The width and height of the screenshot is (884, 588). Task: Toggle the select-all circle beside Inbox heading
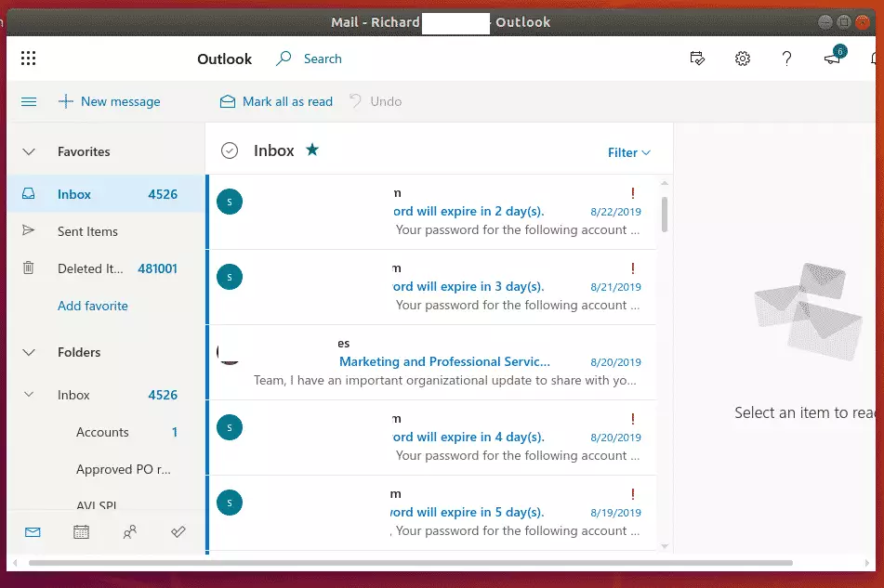(x=230, y=150)
